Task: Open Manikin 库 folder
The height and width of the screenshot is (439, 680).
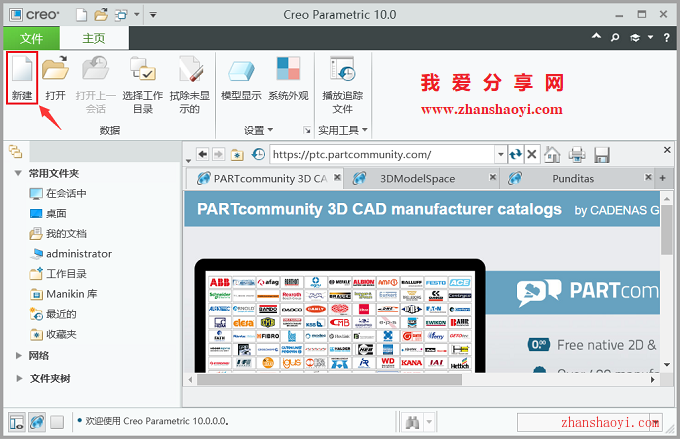Action: pyautogui.click(x=63, y=294)
